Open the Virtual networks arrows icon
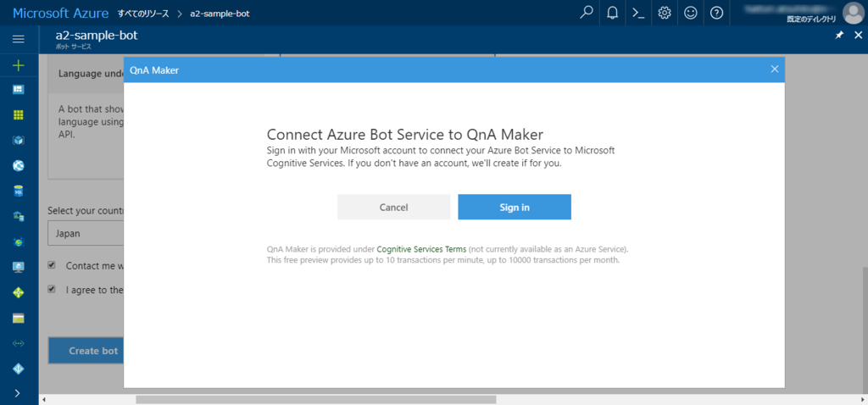Image resolution: width=868 pixels, height=405 pixels. (x=19, y=343)
